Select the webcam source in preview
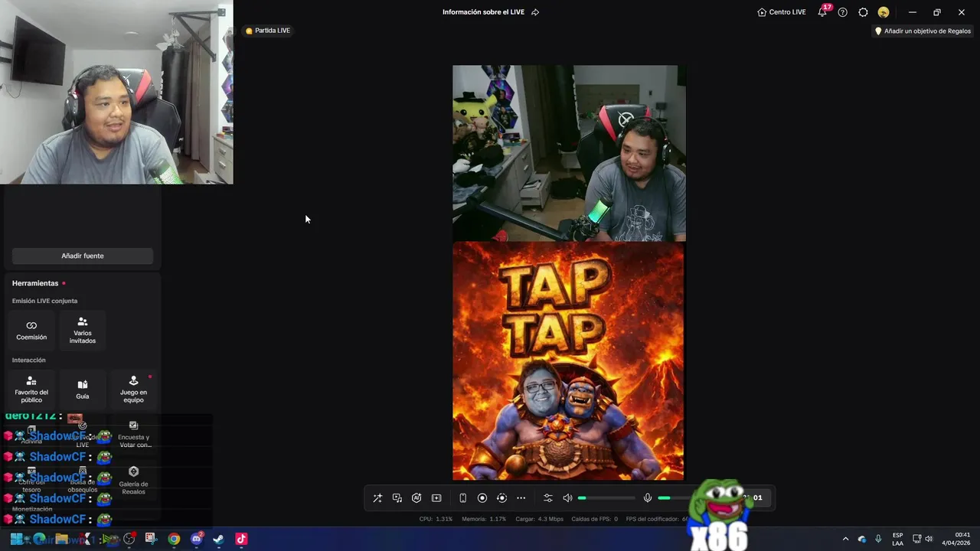980x551 pixels. [569, 153]
